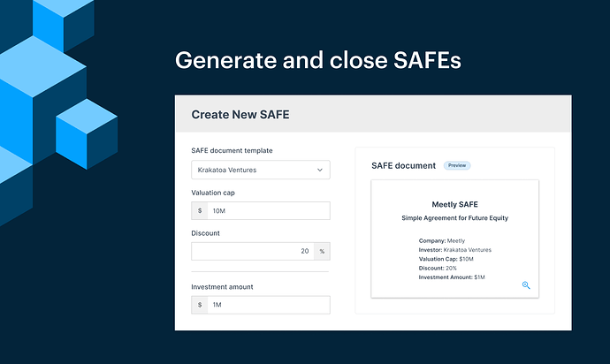Click the 'Generate and close SAFEs' heading
Image resolution: width=610 pixels, height=364 pixels.
pos(318,60)
